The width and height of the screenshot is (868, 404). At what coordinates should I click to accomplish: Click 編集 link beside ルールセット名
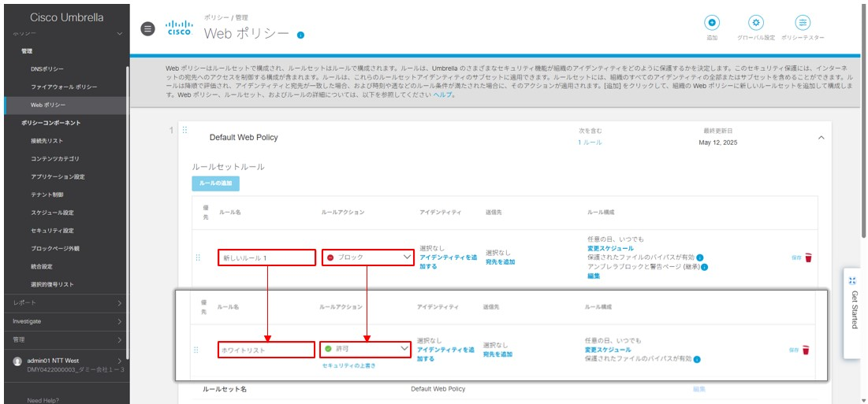[x=699, y=389]
